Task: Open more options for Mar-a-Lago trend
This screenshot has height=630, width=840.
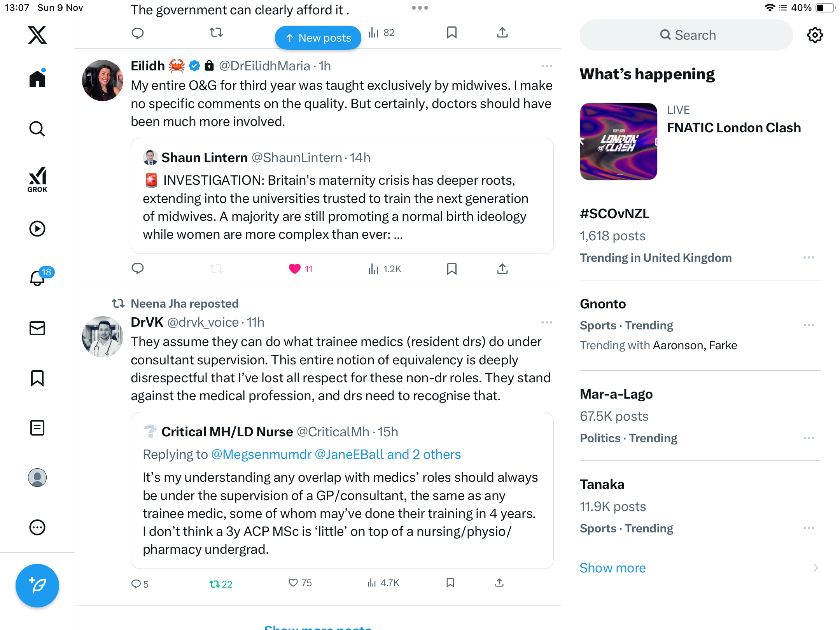Action: coord(808,438)
